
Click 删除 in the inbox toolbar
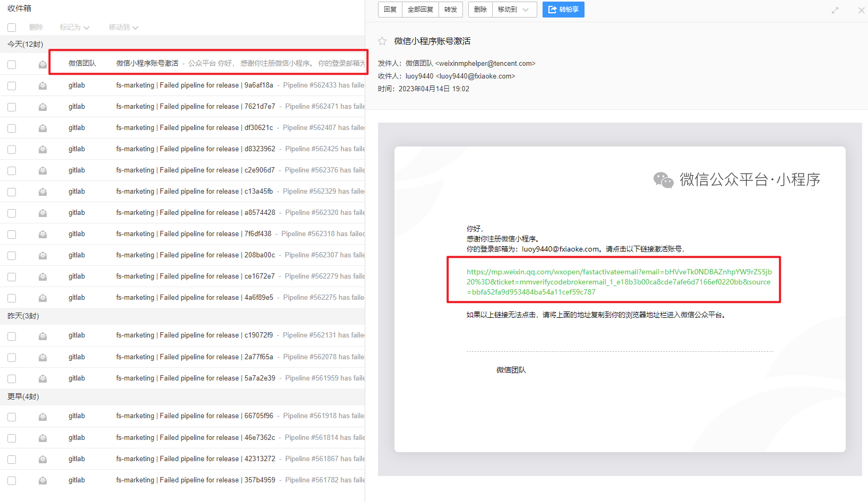(x=36, y=27)
